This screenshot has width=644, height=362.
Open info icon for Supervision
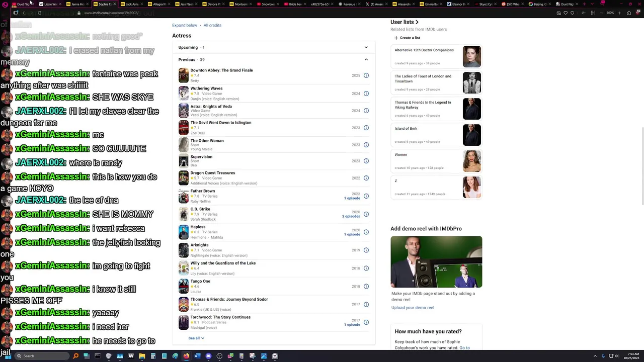click(366, 161)
